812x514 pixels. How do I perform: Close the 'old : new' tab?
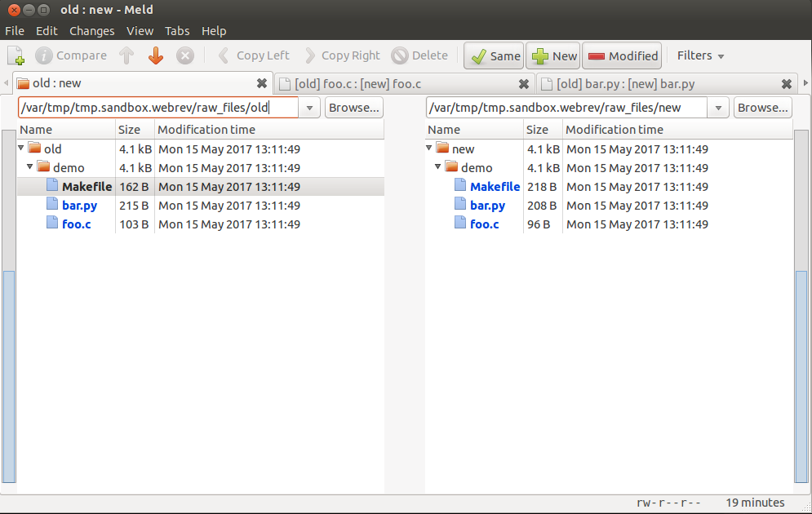point(262,83)
